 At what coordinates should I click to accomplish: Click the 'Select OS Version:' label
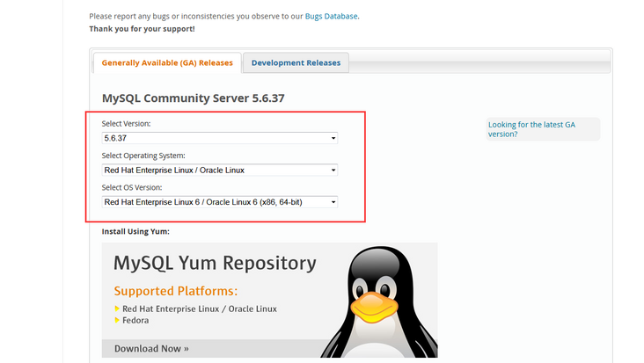click(132, 187)
